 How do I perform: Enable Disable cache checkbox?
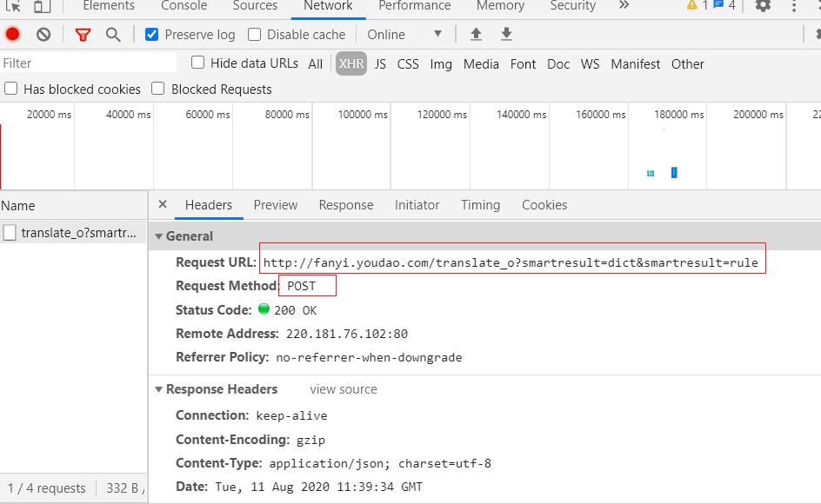[x=255, y=35]
